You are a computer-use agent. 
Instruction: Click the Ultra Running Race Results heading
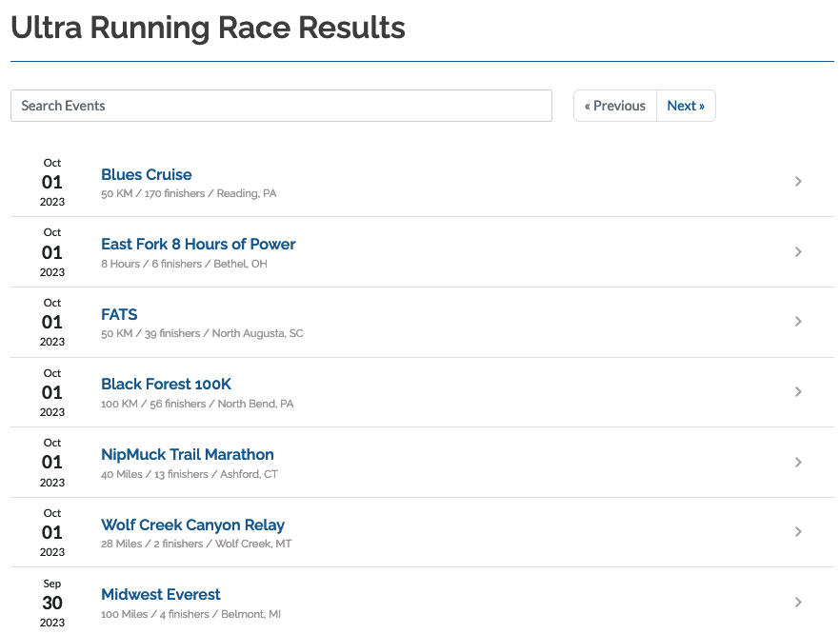pyautogui.click(x=208, y=28)
